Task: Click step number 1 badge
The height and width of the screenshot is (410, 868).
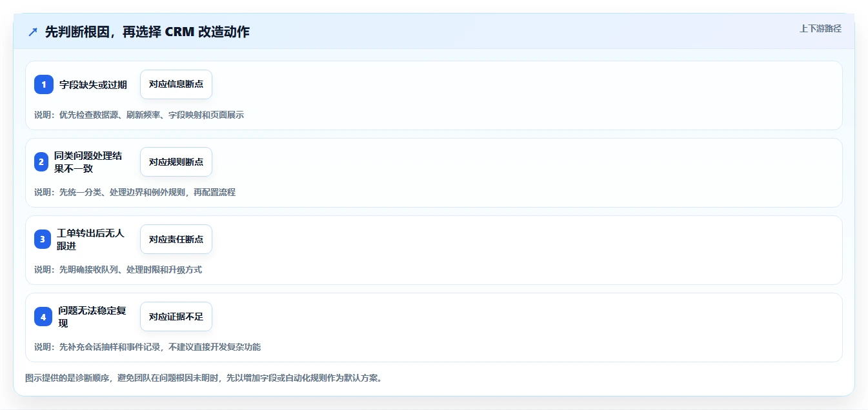Action: coord(44,84)
